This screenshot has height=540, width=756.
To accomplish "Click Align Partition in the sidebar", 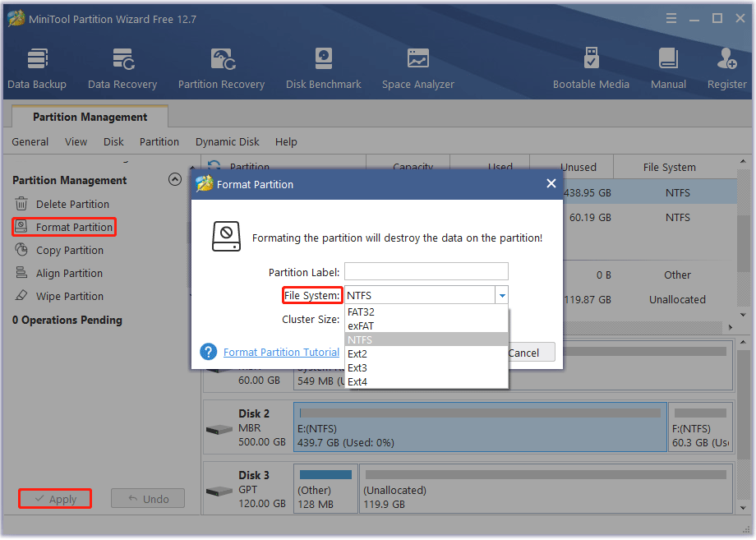I will click(69, 273).
